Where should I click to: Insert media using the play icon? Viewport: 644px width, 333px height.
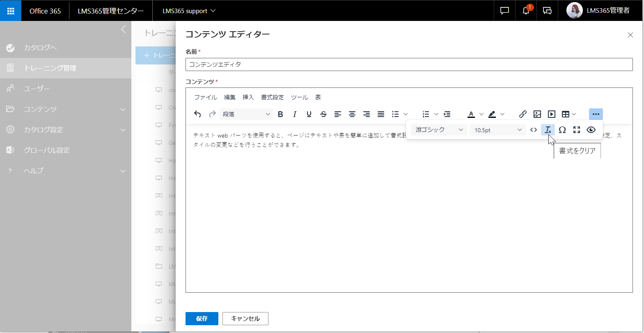point(552,114)
